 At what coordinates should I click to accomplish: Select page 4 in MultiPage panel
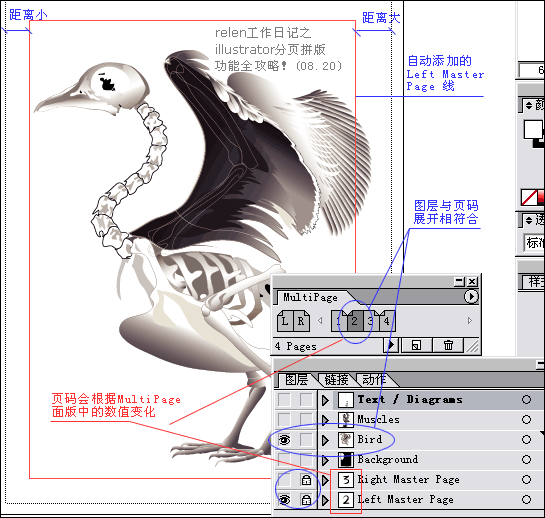pos(387,321)
